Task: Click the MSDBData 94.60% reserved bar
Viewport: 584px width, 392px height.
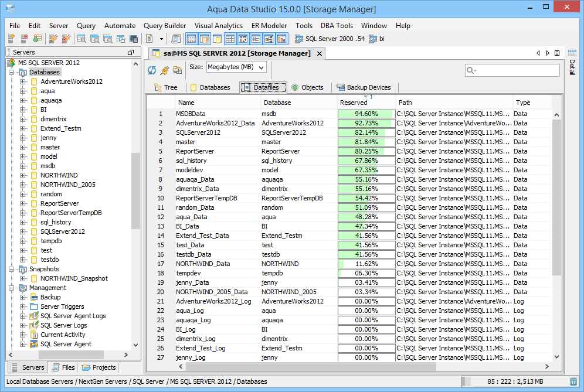Action: point(366,114)
